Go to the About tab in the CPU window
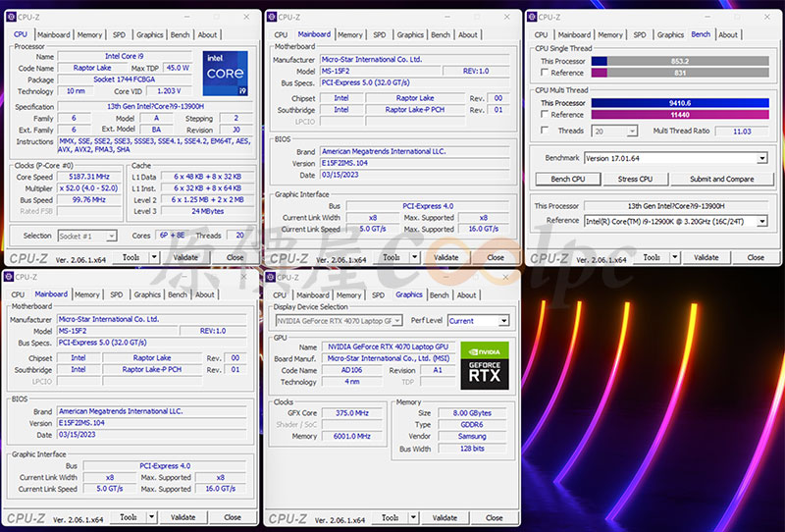The width and height of the screenshot is (785, 532). [207, 34]
